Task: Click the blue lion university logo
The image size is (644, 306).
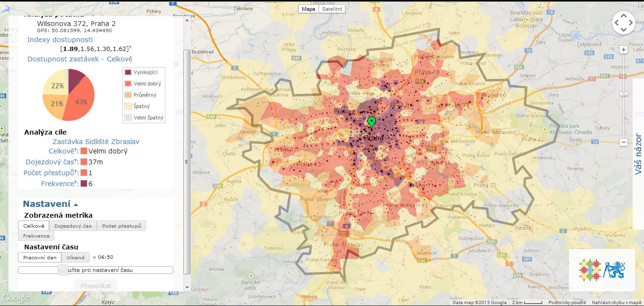Action: (614, 270)
